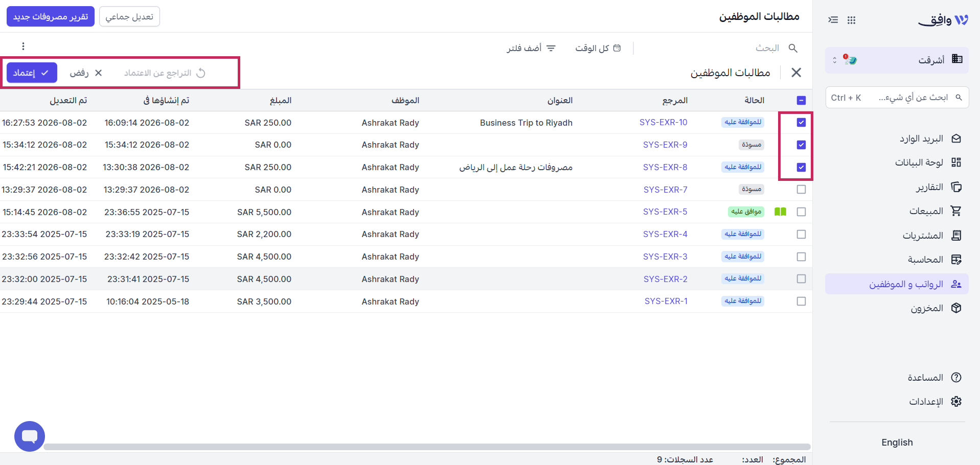The image size is (980, 465).
Task: Collapse the sidebar menu icon
Action: pos(833,20)
